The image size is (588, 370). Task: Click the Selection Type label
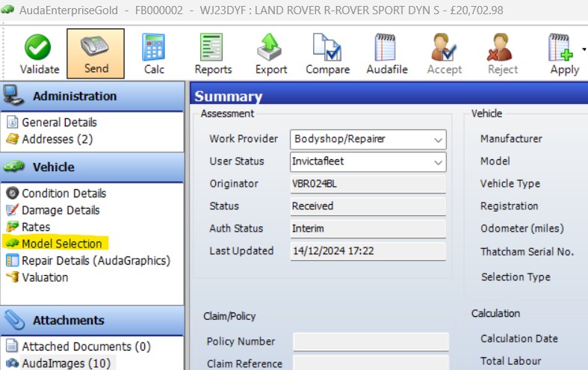pyautogui.click(x=516, y=277)
